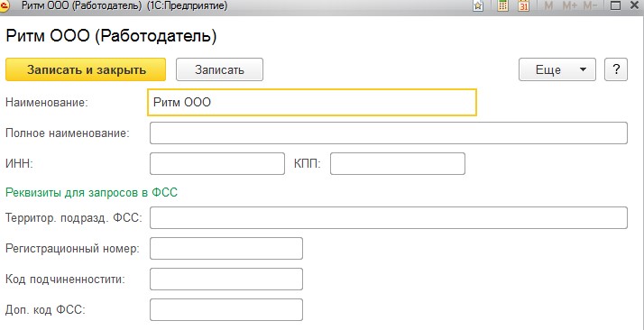Click the Полное наименование input field
The height and width of the screenshot is (330, 644).
(389, 133)
